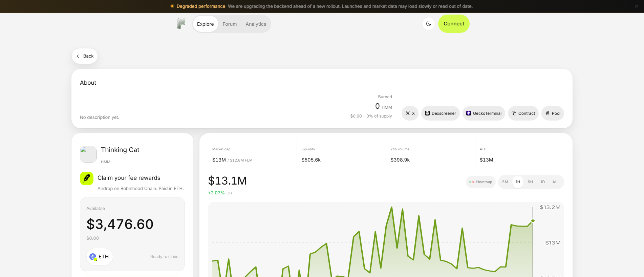
Task: Open the Pool link
Action: tap(553, 113)
